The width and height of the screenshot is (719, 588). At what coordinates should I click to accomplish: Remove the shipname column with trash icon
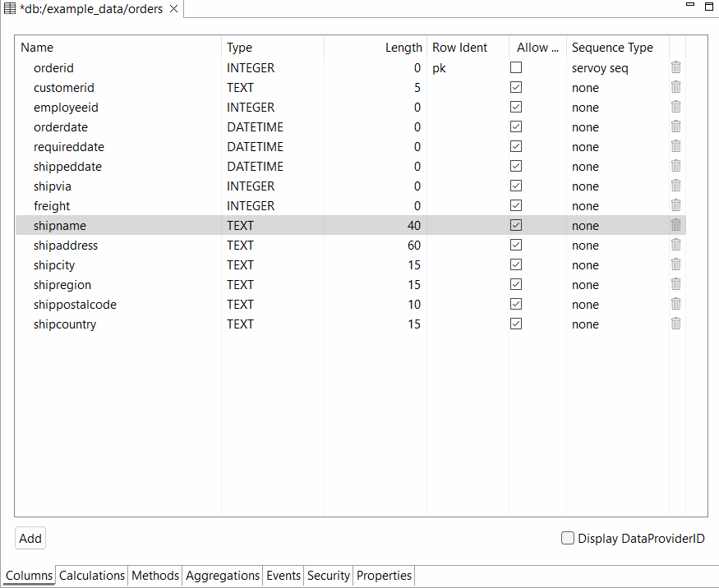pos(675,225)
